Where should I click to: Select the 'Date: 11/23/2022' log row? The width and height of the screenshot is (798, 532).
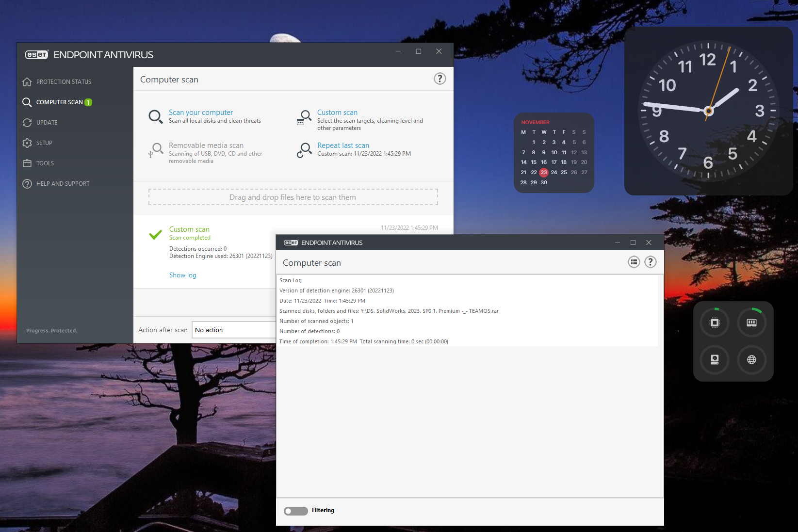[468, 301]
